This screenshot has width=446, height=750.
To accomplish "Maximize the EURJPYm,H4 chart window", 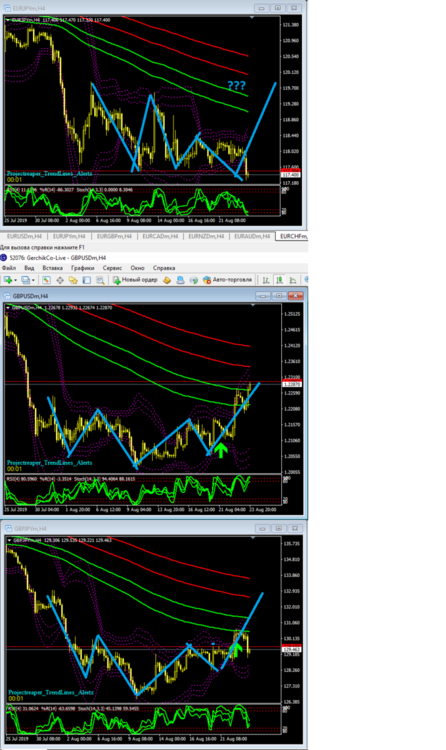I will point(278,8).
